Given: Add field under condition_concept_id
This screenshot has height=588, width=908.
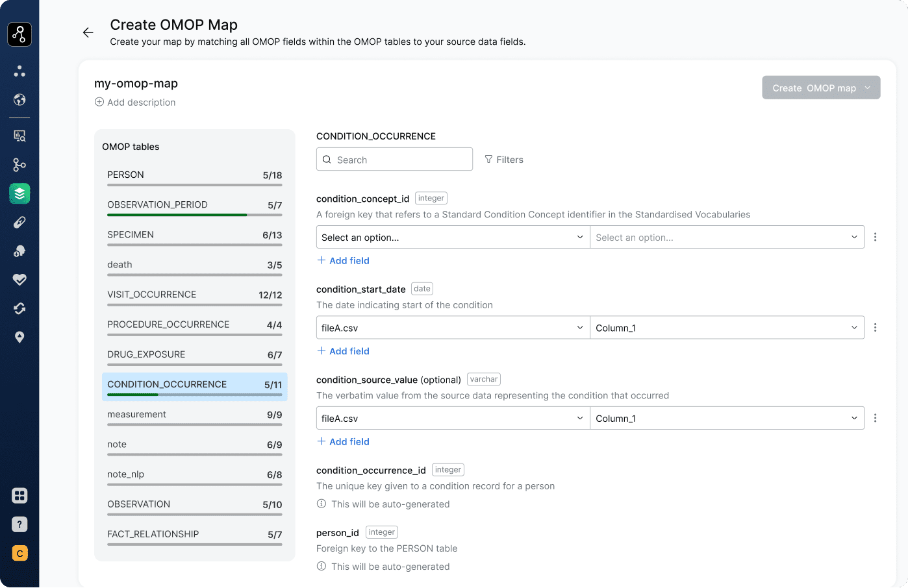Looking at the screenshot, I should [x=343, y=260].
